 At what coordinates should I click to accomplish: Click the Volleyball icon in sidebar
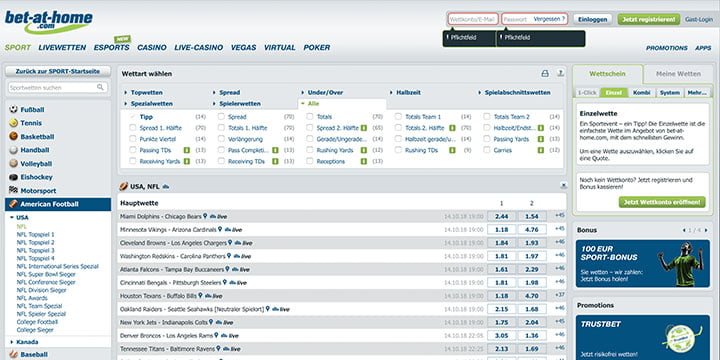(x=13, y=163)
